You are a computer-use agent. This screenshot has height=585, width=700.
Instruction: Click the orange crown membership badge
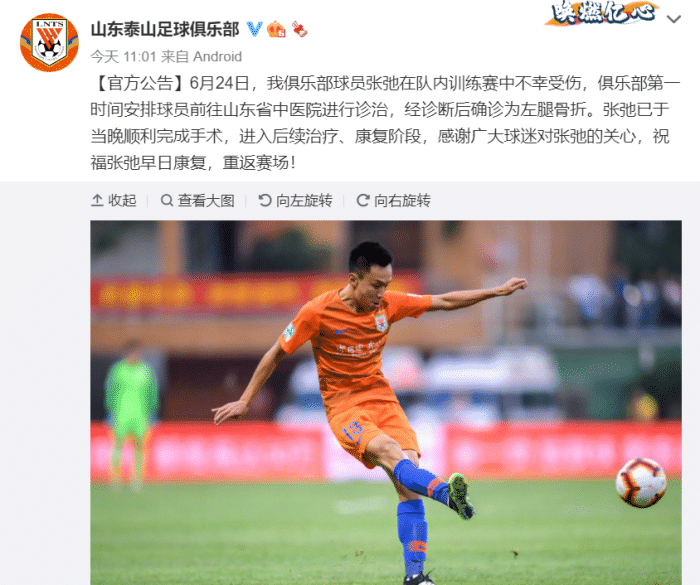[x=276, y=29]
